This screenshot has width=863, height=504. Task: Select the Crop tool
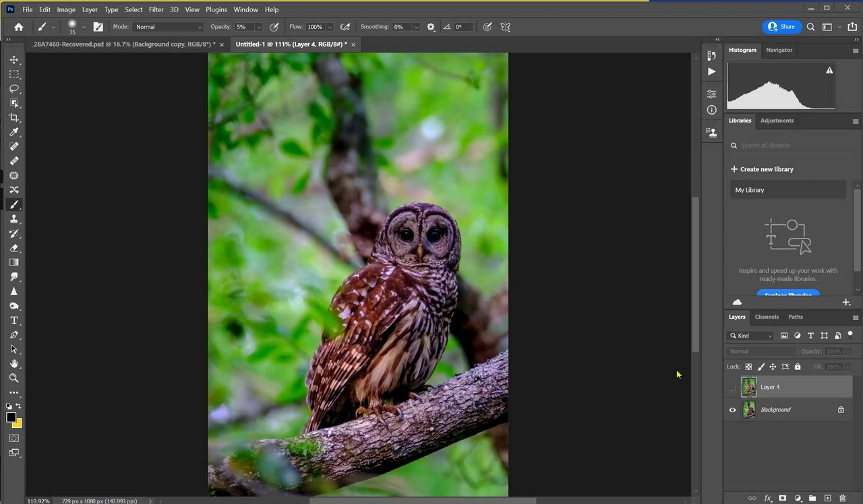13,118
